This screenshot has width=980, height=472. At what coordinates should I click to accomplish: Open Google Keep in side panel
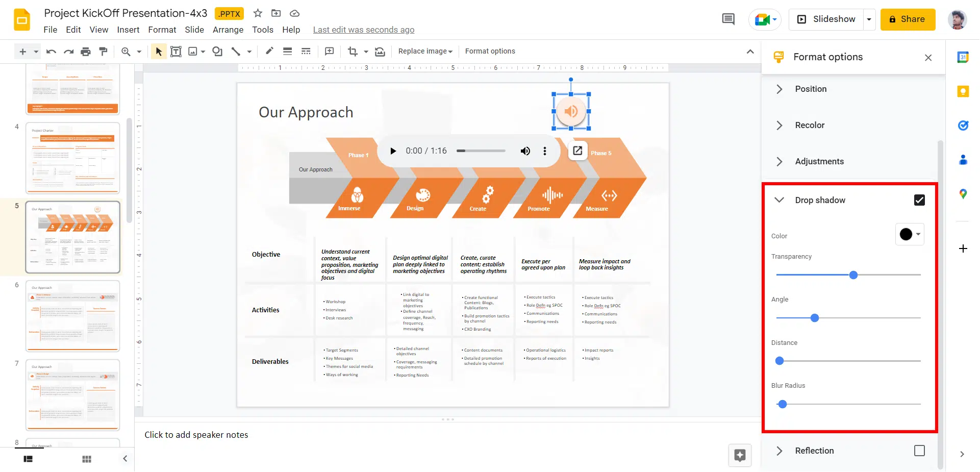(x=963, y=91)
